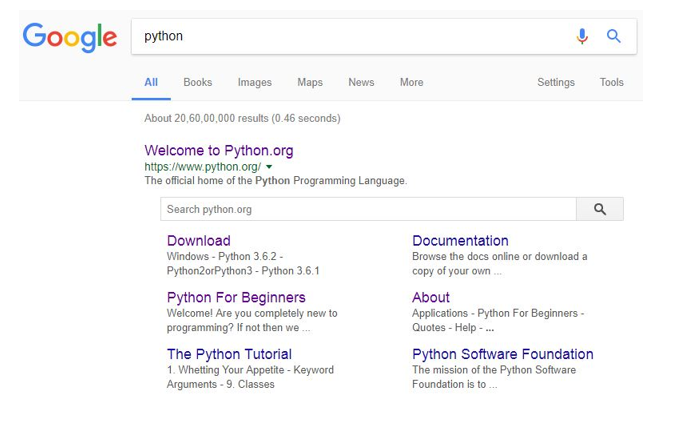The height and width of the screenshot is (431, 674).
Task: Switch to the Maps tab
Action: pos(310,82)
